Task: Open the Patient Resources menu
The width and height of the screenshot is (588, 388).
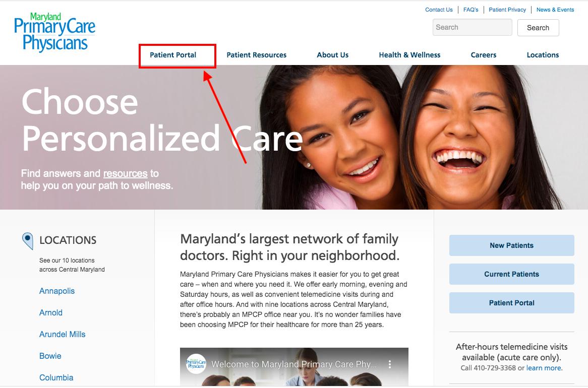Action: click(257, 55)
